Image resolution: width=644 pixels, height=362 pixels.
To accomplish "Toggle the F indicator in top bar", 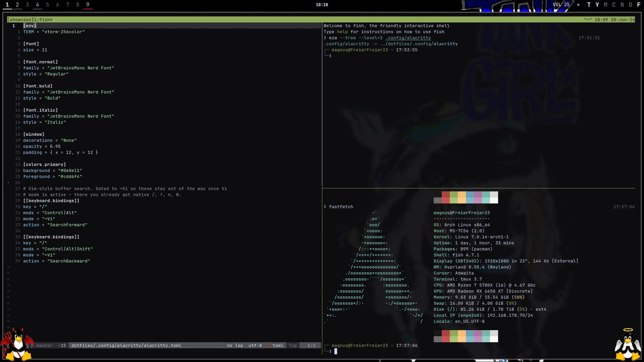I will point(639,5).
